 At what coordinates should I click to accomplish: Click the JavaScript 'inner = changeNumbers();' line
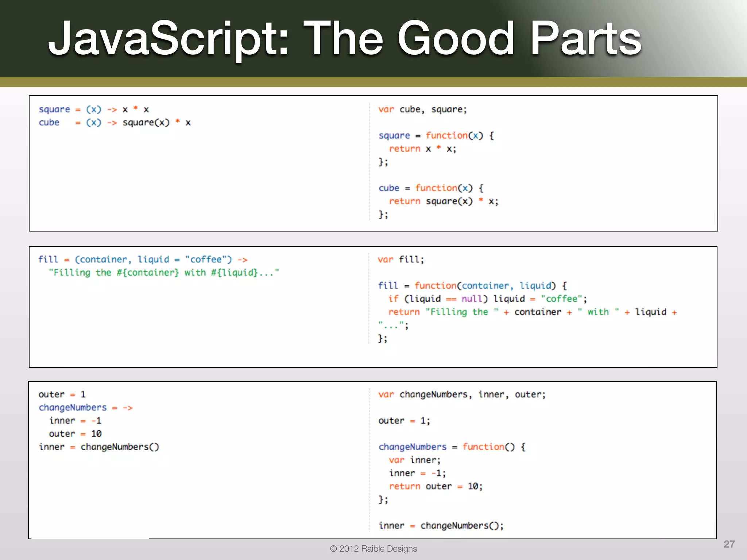pos(441,526)
